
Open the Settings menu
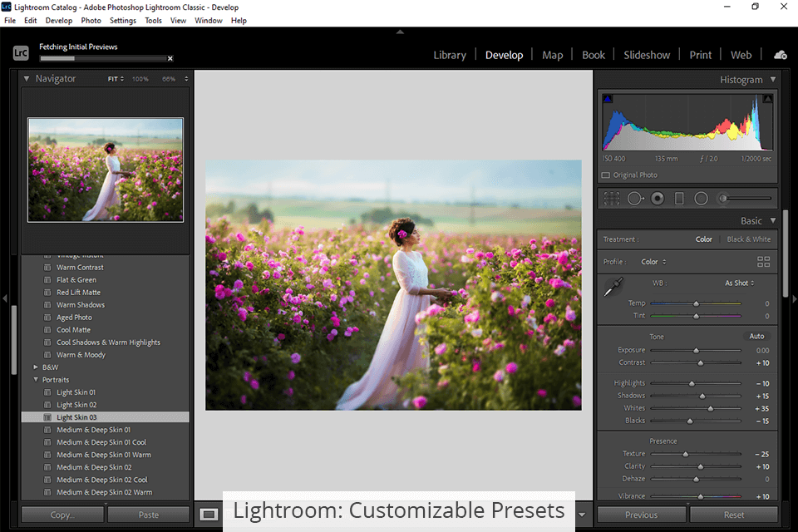[123, 20]
